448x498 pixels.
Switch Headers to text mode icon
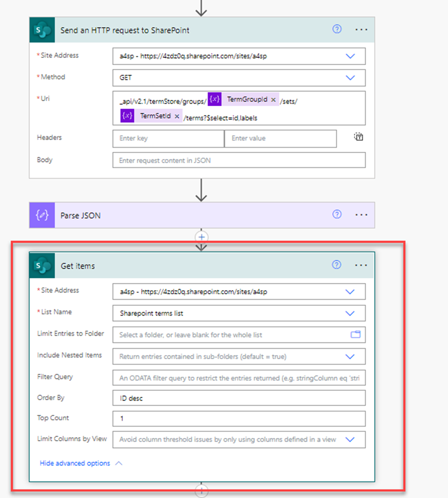click(x=358, y=137)
